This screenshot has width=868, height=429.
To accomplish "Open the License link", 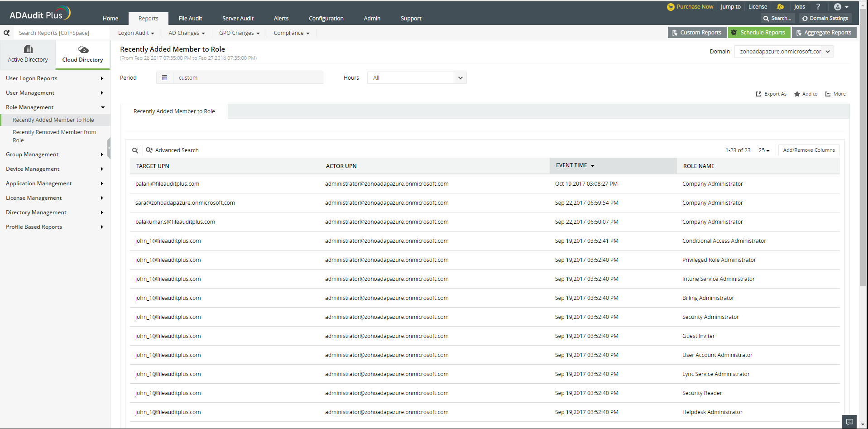I will [758, 7].
